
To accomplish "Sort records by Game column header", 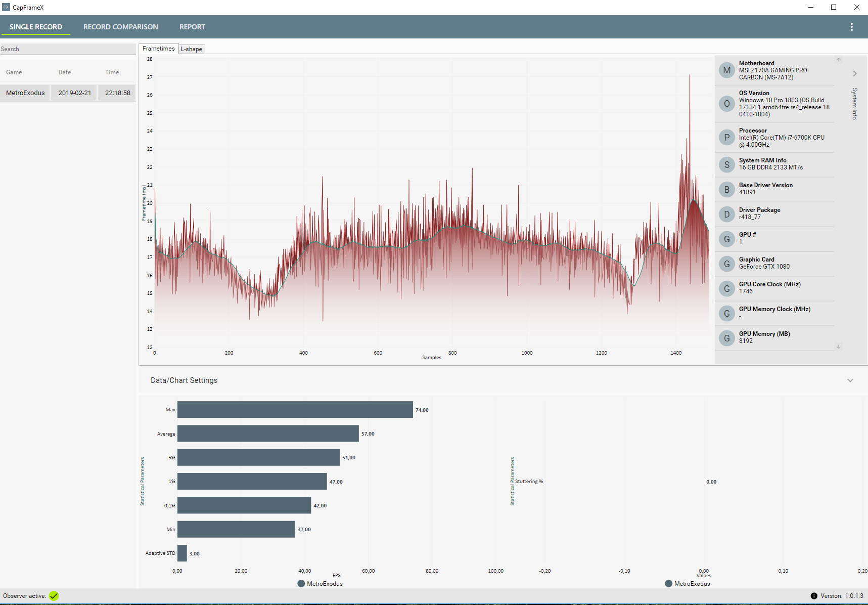I will point(14,72).
